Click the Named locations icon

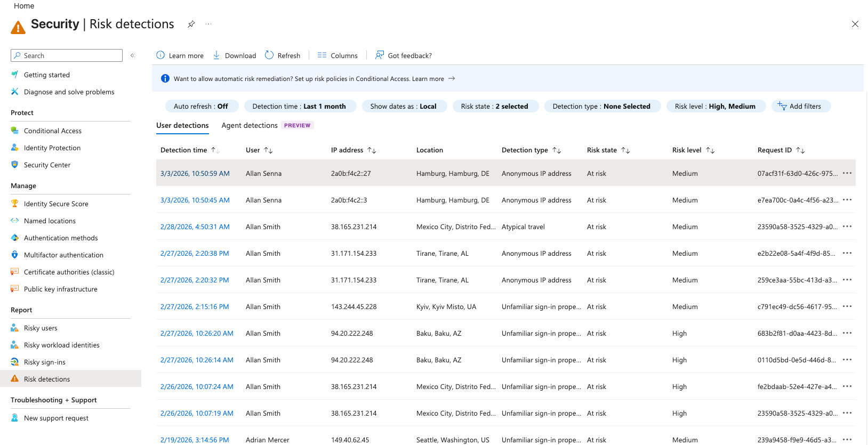click(14, 221)
